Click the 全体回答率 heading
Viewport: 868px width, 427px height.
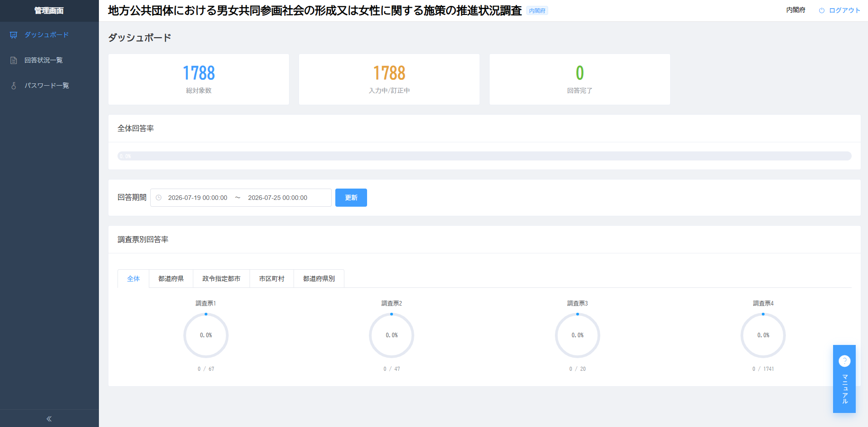(x=136, y=128)
